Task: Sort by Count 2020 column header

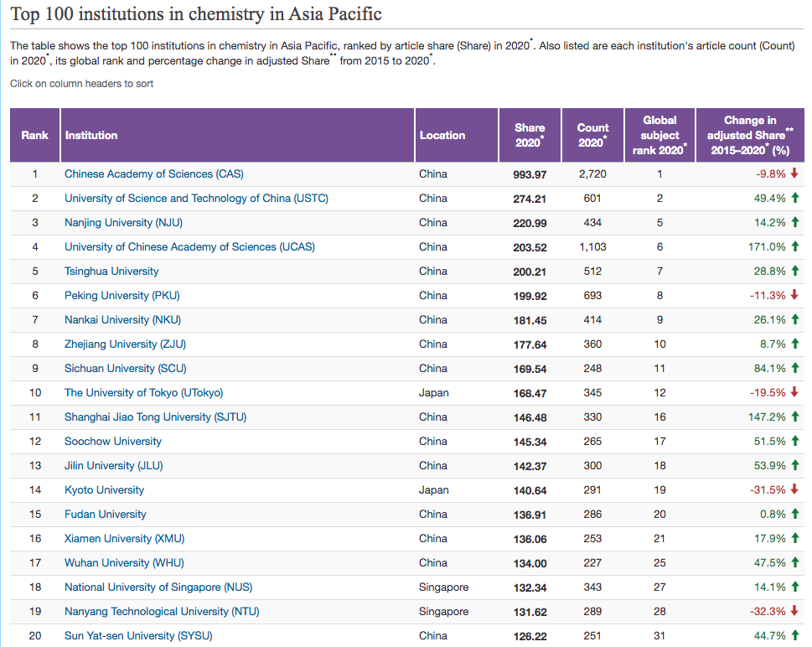Action: pos(592,135)
